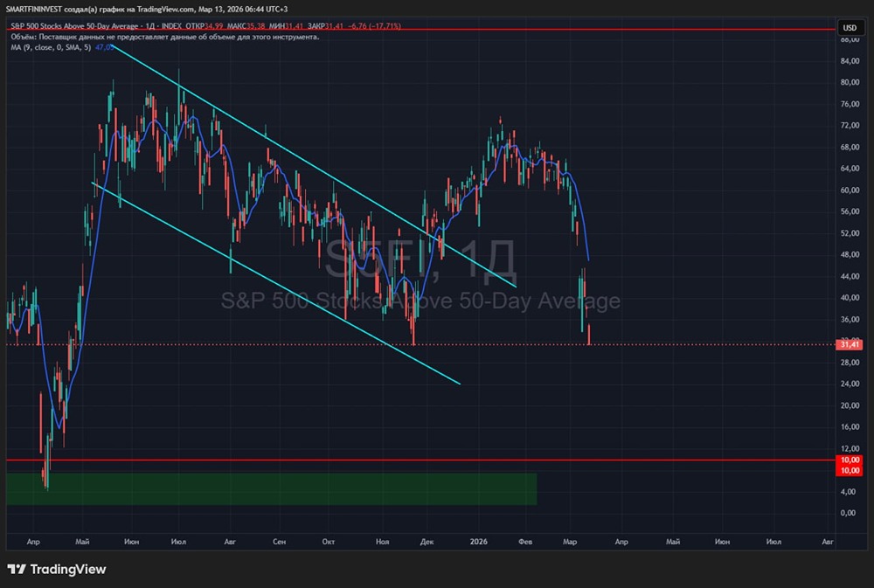Click the 2026 year label on the time axis
This screenshot has width=874, height=588.
pyautogui.click(x=479, y=542)
